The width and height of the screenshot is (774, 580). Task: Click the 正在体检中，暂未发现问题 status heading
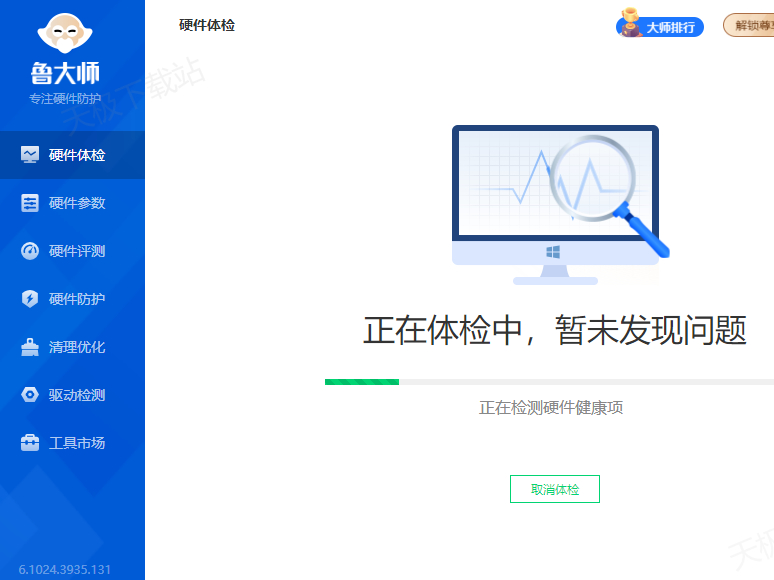click(x=554, y=330)
